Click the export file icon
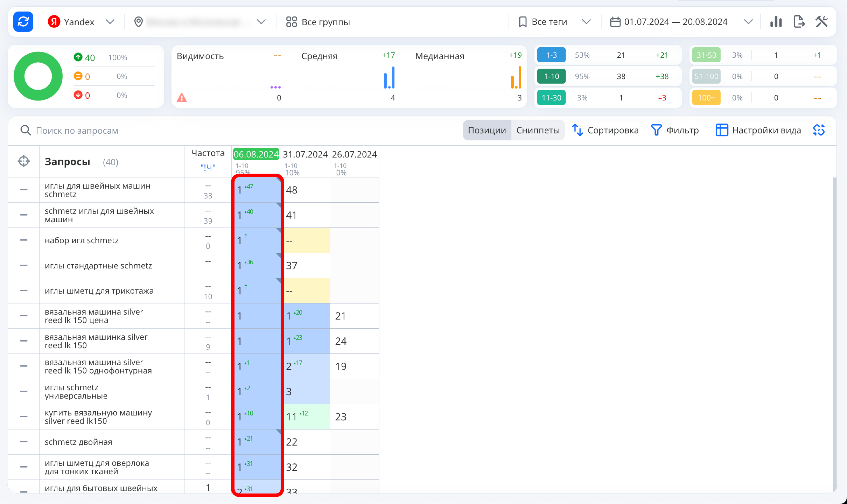Viewport: 847px width, 504px height. 799,22
